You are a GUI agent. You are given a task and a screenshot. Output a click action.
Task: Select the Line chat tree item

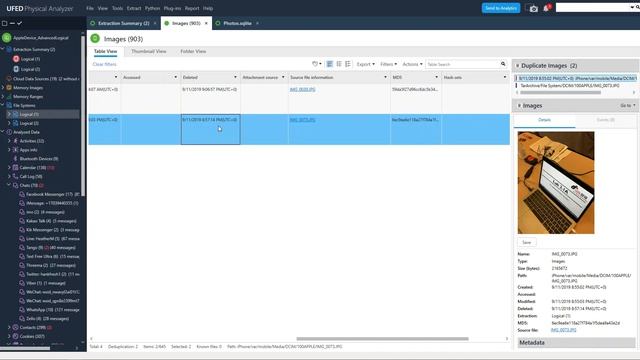pyautogui.click(x=49, y=238)
